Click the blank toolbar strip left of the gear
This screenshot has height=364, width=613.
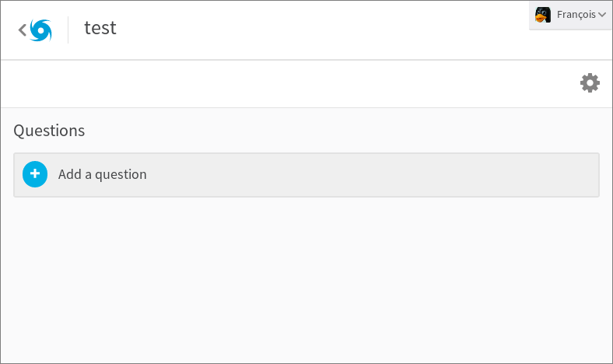point(289,84)
